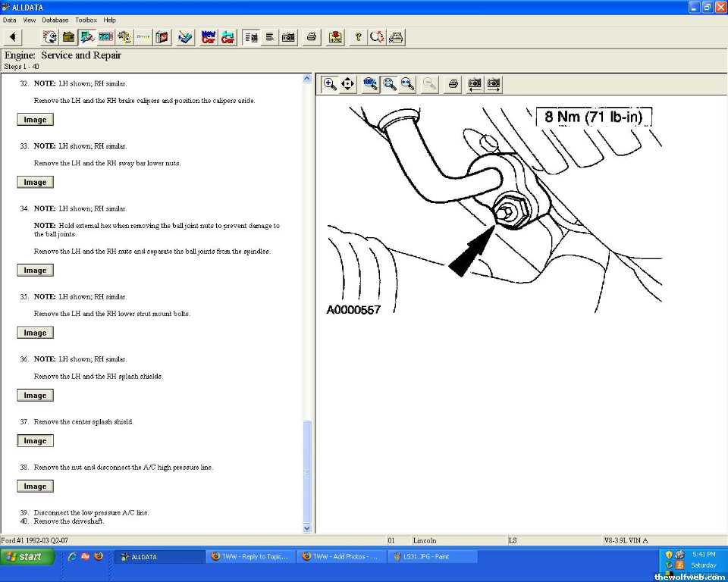Click the back arrow toolbar button

pos(13,36)
